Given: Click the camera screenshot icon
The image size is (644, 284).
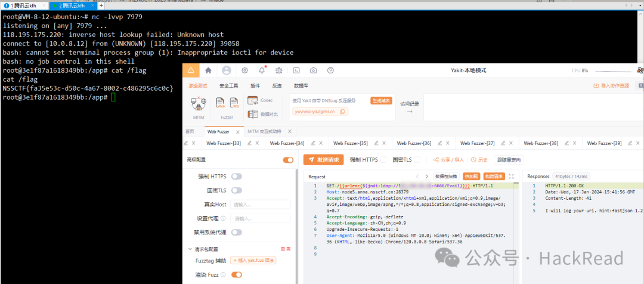Looking at the screenshot, I should click(x=314, y=70).
